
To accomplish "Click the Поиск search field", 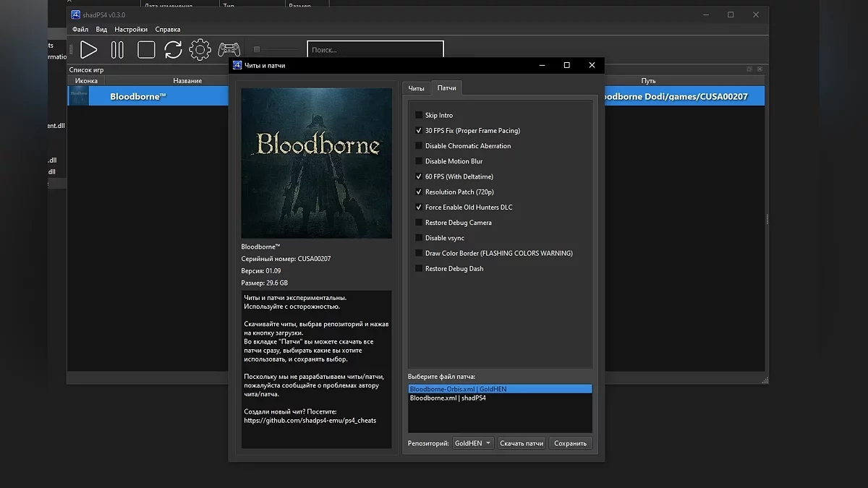I will [375, 50].
